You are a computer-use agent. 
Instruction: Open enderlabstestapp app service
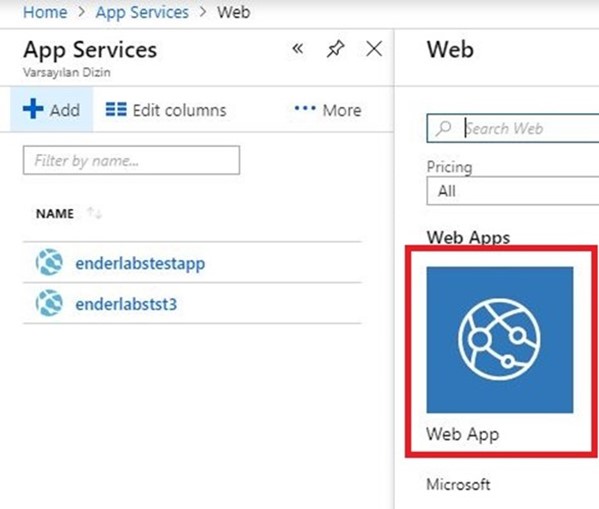pyautogui.click(x=140, y=263)
